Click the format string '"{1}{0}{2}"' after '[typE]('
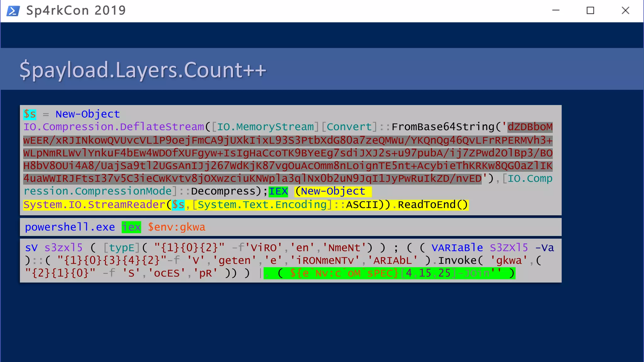 (x=190, y=248)
